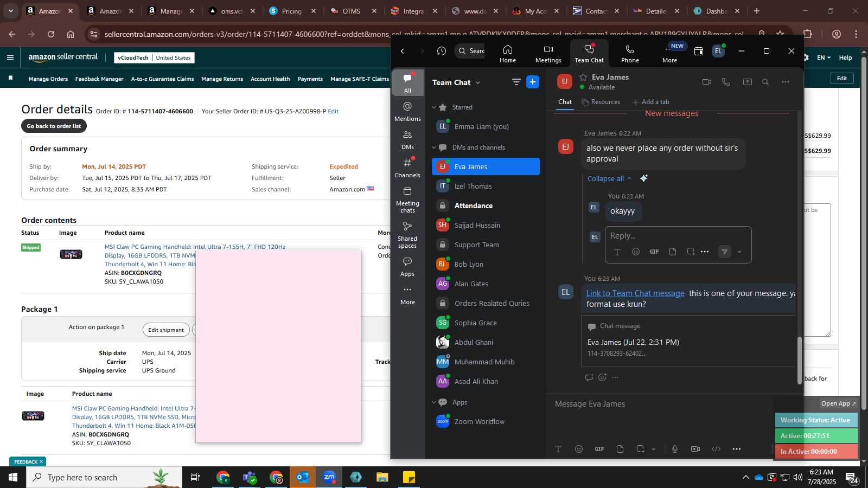Open chat header more options ellipsis
868x488 pixels.
[785, 82]
